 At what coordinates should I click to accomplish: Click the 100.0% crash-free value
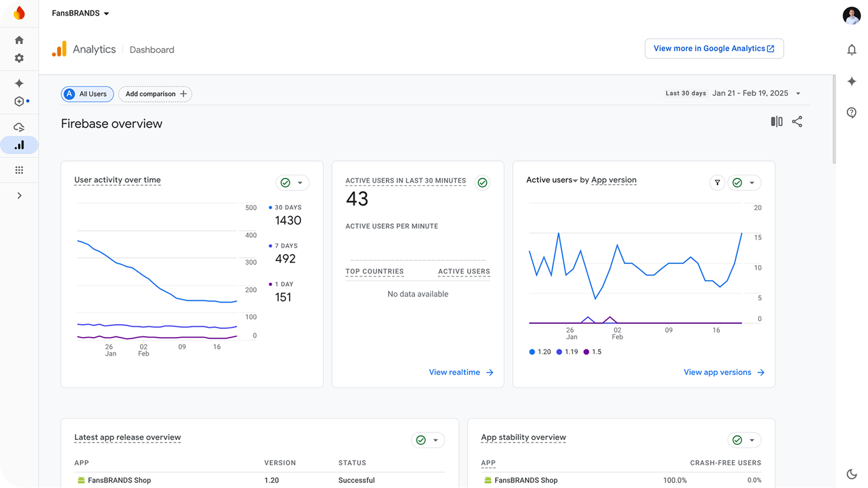[675, 481]
